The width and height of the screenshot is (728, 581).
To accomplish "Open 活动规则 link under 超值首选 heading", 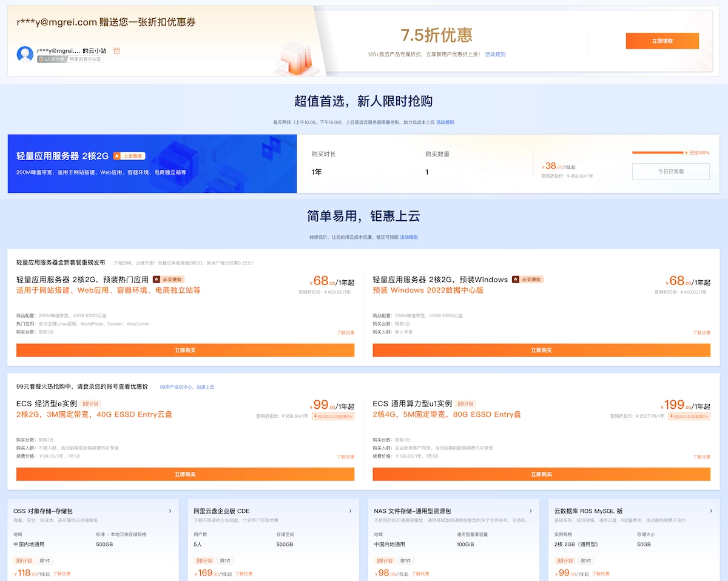I will click(x=445, y=123).
